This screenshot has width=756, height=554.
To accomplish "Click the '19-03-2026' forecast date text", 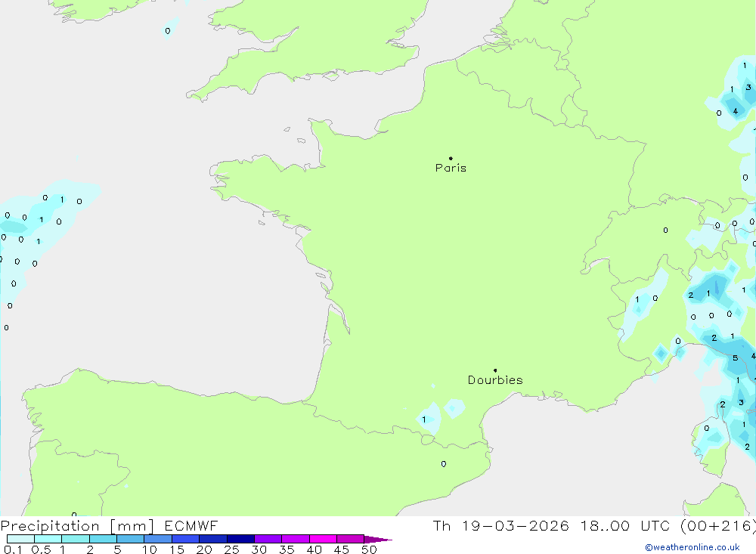I will click(515, 525).
